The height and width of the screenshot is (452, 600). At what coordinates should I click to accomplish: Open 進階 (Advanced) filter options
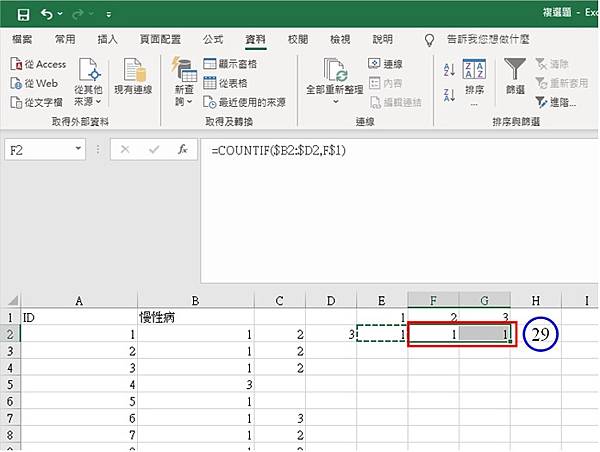(555, 102)
